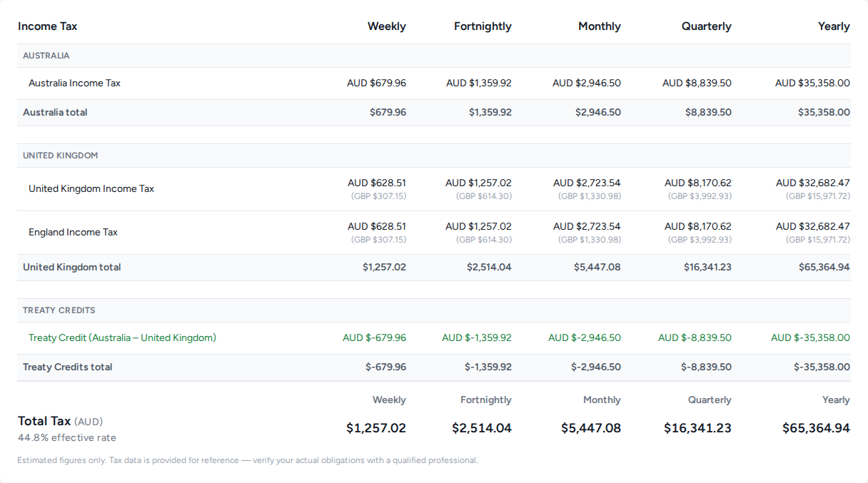Click the bold Total Tax yearly amount $65,364.94
Viewport: 868px width, 483px height.
pyautogui.click(x=816, y=429)
